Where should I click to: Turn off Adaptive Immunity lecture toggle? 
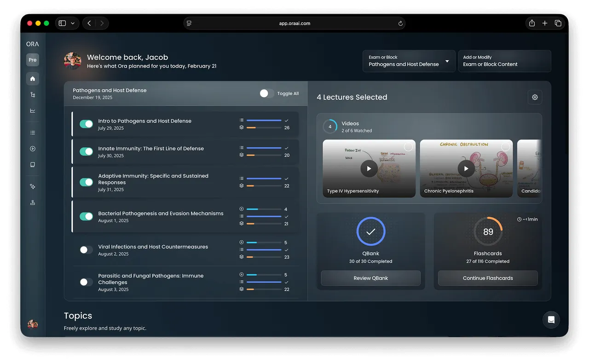[x=86, y=182]
